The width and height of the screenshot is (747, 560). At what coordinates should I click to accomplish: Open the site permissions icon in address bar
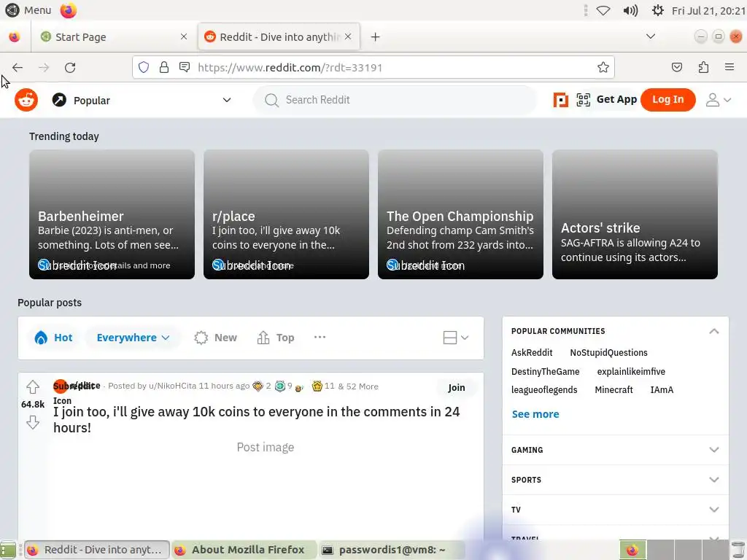tap(185, 67)
